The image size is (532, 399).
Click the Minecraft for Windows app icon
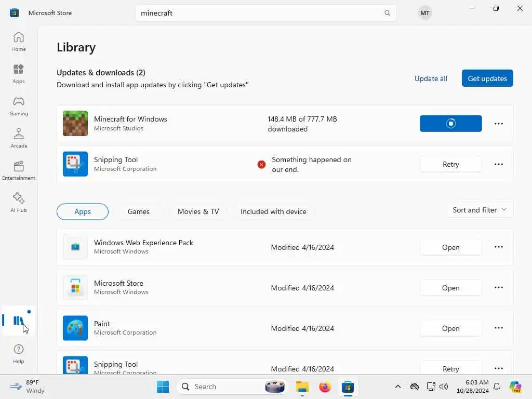[75, 123]
